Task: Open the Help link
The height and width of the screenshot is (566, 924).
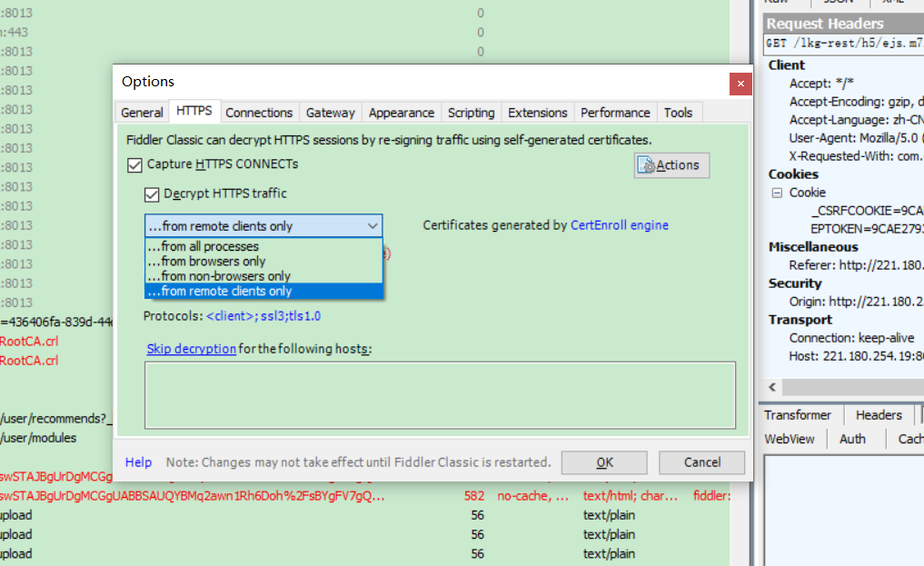Action: tap(138, 462)
